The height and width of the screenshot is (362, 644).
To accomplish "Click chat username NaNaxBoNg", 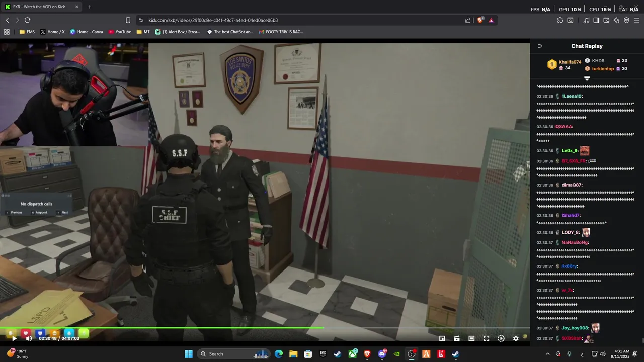I will click(x=575, y=243).
